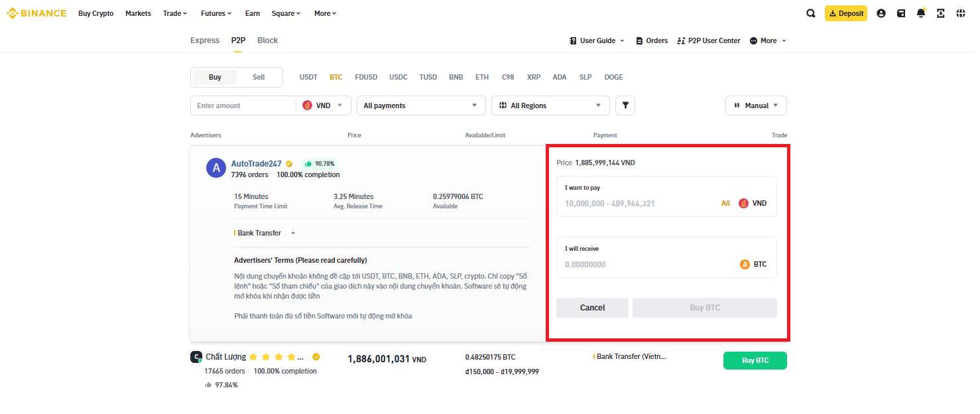Select the ETH coin tab

(x=482, y=77)
